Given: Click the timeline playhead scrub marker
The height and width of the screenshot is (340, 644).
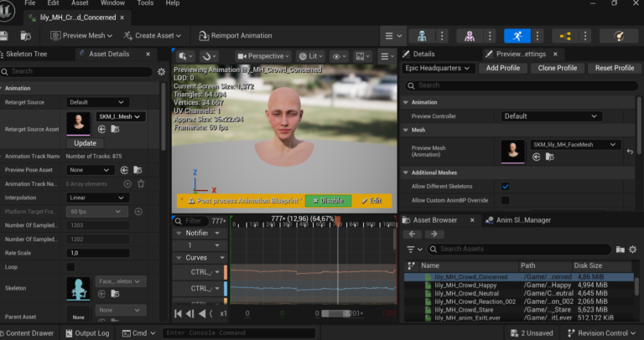Looking at the screenshot, I should point(337,221).
